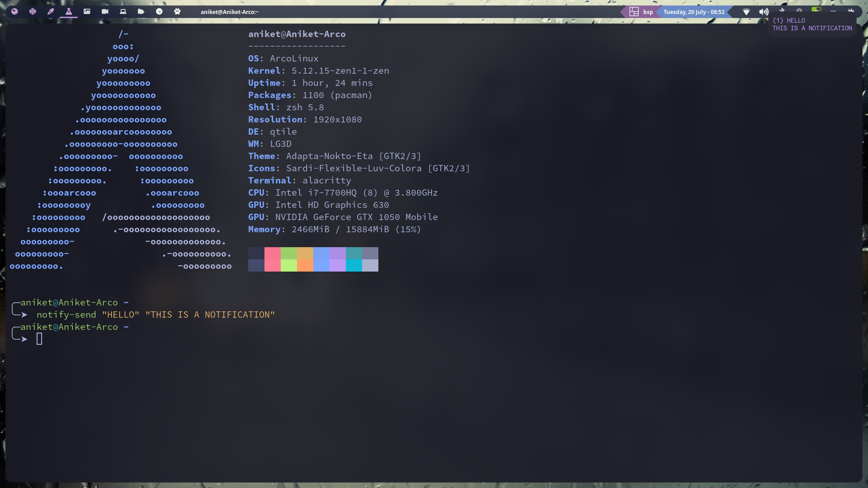Viewport: 868px width, 488px height.
Task: Open the folder workspace icon
Action: click(141, 12)
